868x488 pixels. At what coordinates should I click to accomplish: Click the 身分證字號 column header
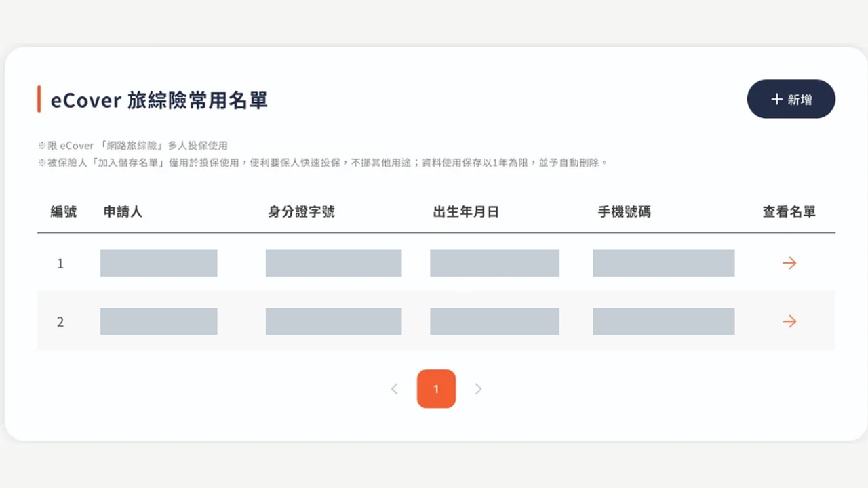pyautogui.click(x=301, y=212)
